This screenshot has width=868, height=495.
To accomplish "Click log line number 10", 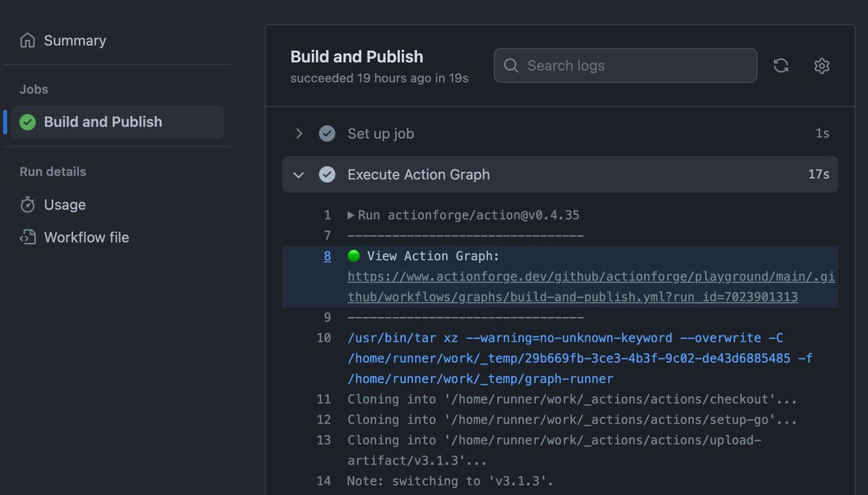I will pos(323,338).
